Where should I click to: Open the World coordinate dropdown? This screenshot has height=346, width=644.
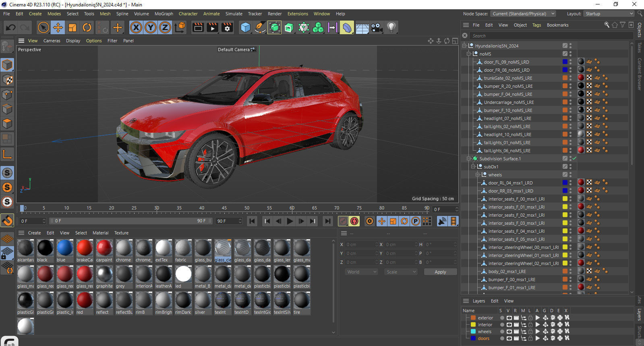click(x=361, y=272)
